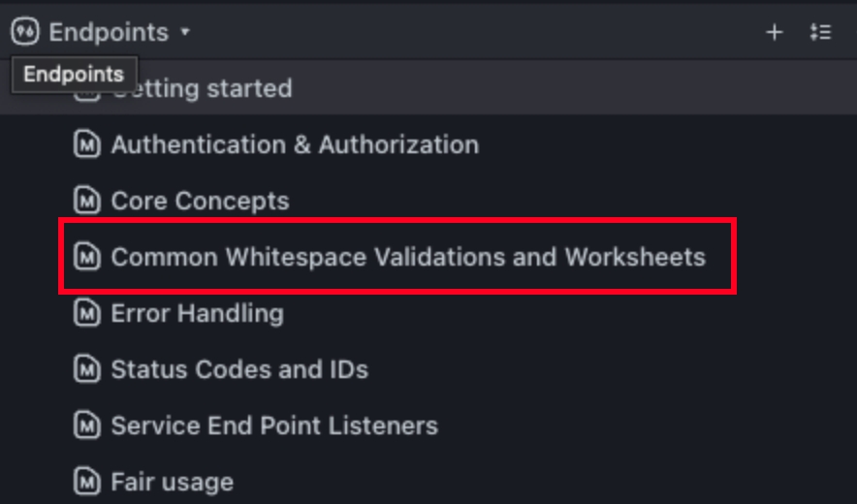Click markdown icon beside Service End Point Listeners

(x=87, y=425)
